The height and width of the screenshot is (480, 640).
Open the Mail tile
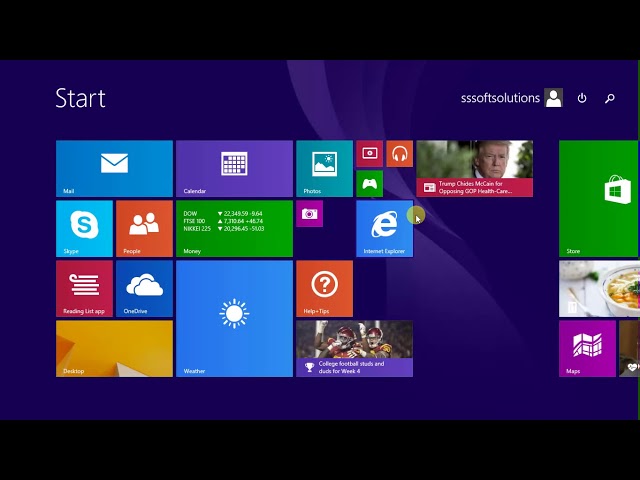click(114, 169)
